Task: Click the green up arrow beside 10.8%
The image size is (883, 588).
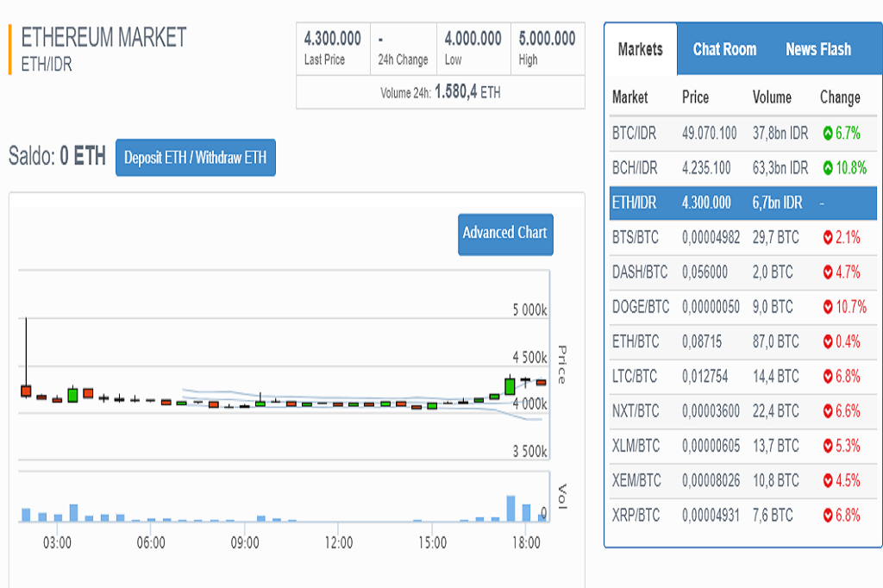Action: 828,168
